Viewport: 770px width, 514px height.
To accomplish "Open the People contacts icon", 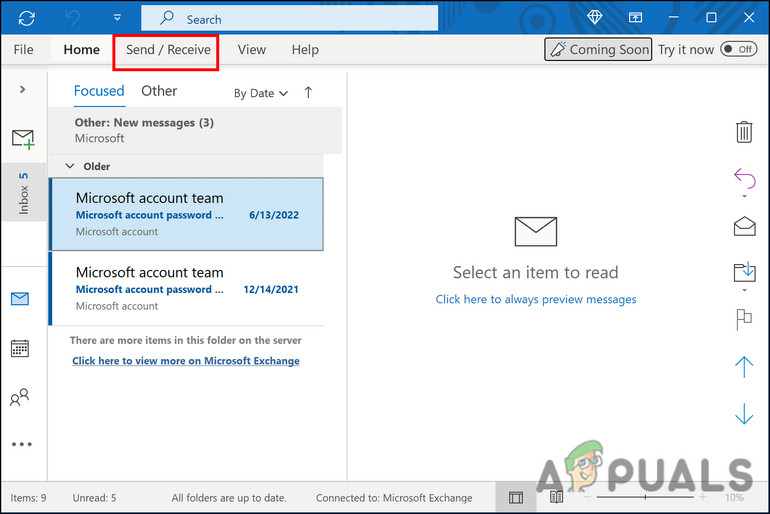I will tap(20, 397).
